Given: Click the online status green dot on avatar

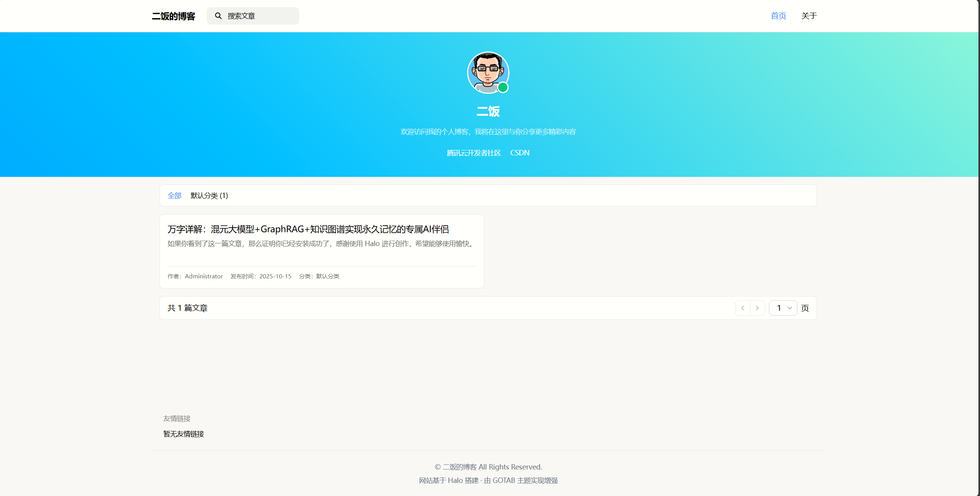Looking at the screenshot, I should click(504, 88).
